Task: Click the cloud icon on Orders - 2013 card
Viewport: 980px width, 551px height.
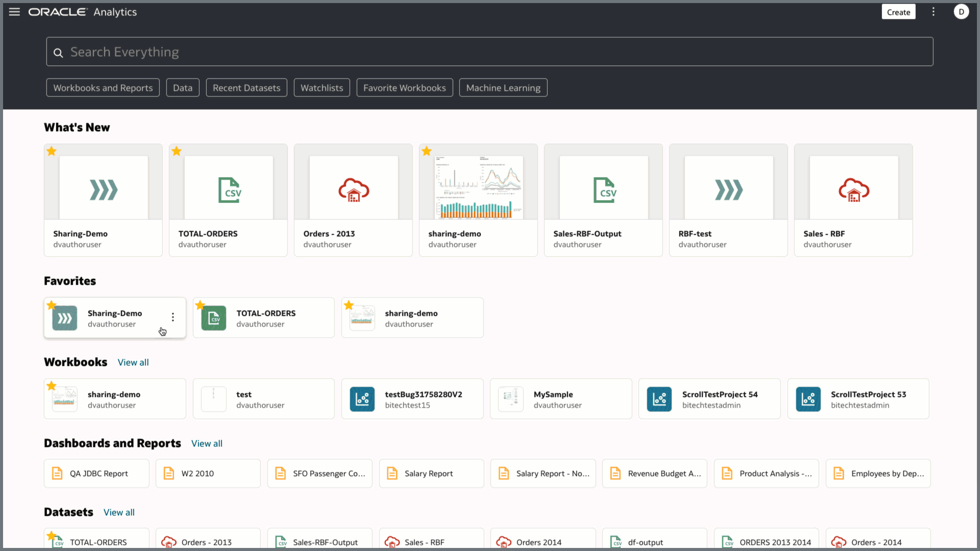Action: click(x=353, y=190)
